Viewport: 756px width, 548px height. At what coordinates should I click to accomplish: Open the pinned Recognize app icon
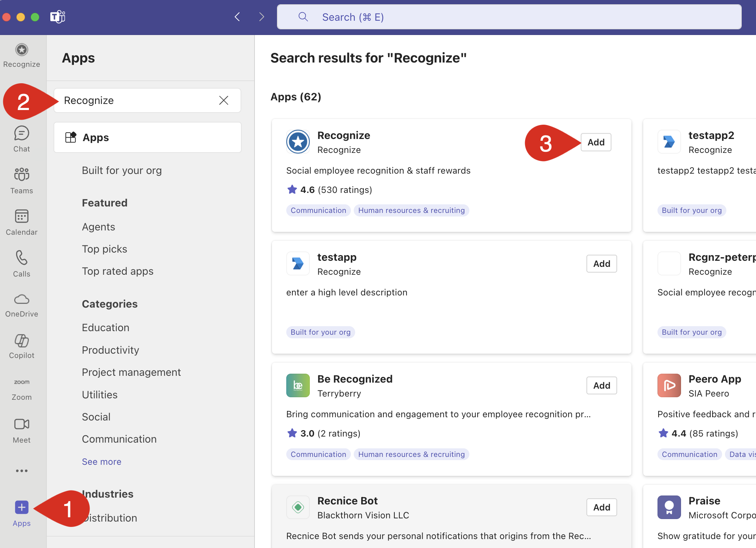point(21,55)
